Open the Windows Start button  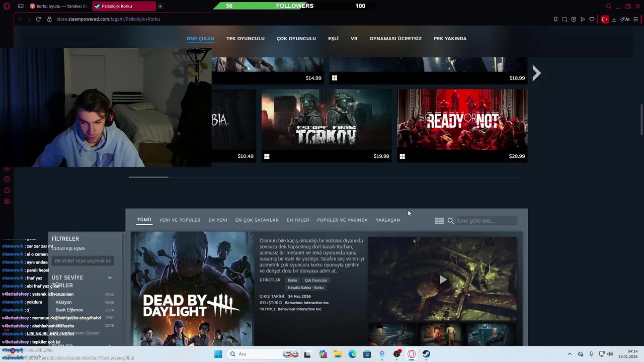[218, 354]
